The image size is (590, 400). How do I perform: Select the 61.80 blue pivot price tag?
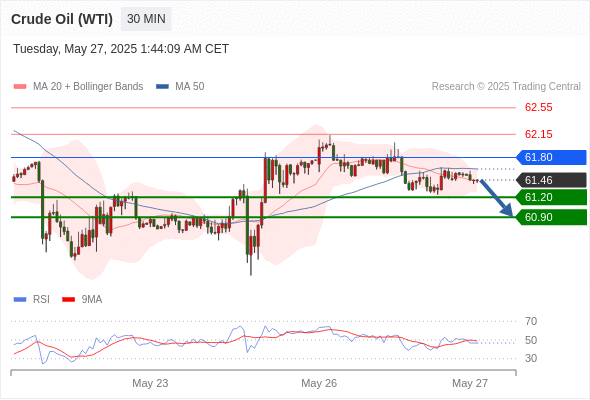click(551, 157)
